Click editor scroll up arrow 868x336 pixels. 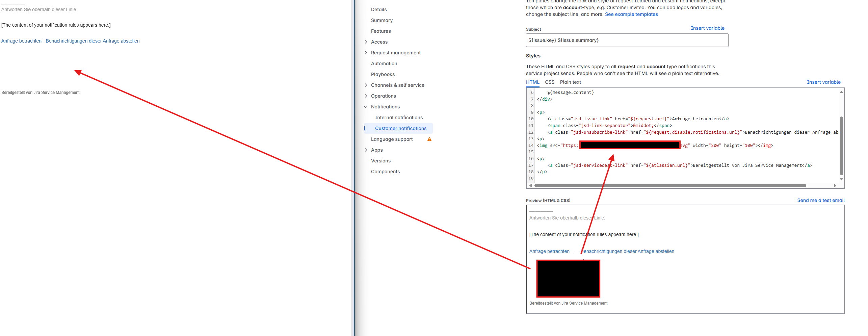coord(841,92)
